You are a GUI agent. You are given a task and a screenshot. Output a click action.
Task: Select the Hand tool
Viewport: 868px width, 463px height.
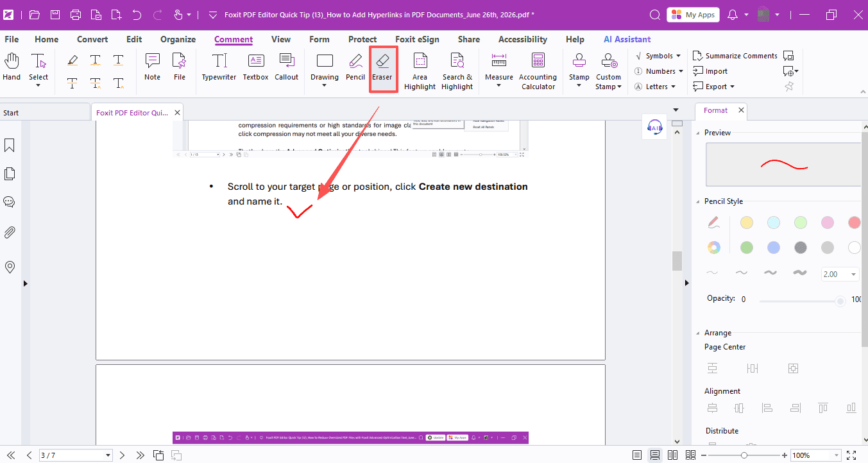pyautogui.click(x=12, y=67)
